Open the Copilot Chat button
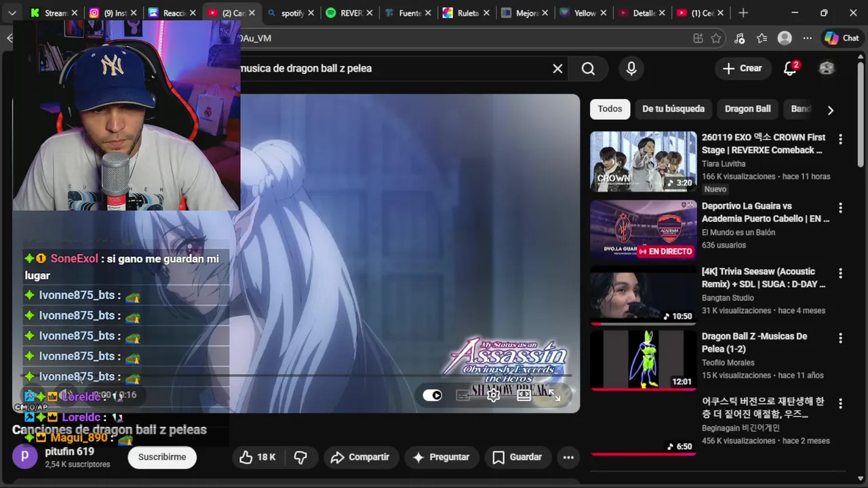 842,39
